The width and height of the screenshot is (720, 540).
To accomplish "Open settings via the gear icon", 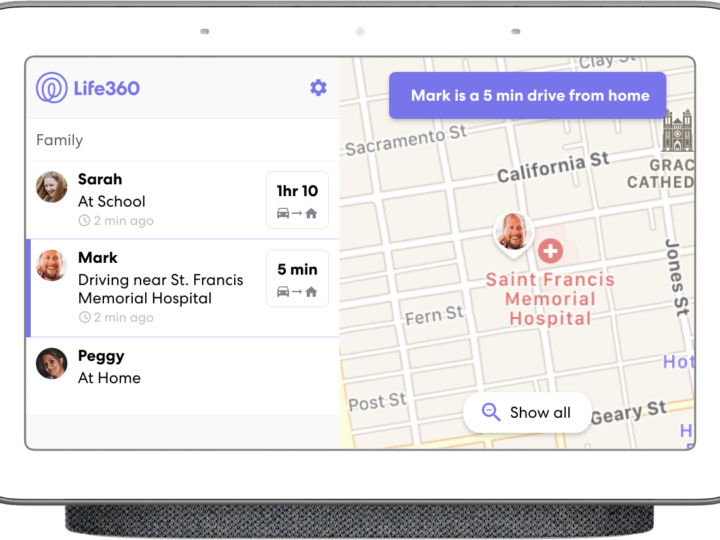I will click(x=318, y=88).
